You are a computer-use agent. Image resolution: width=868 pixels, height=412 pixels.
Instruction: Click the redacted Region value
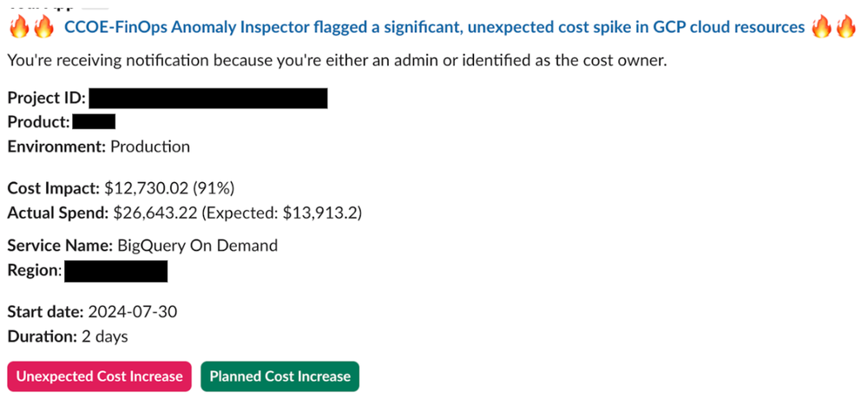(115, 271)
